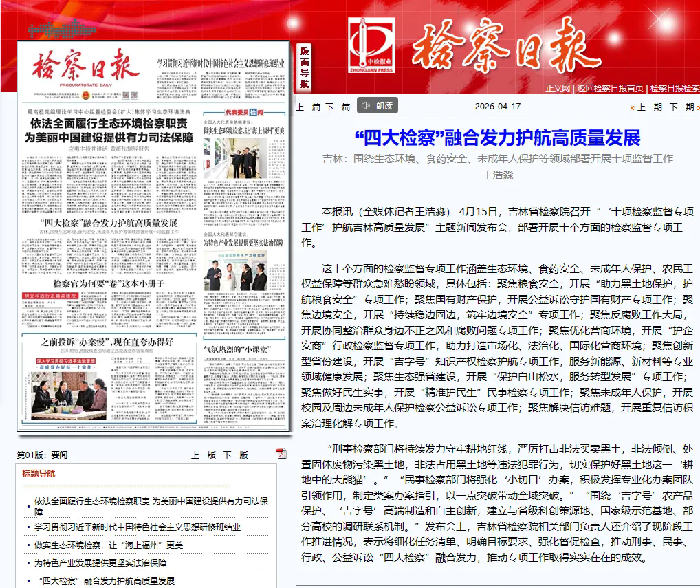Open the 版面导航 page navigation tab
700x588 pixels.
(305, 67)
